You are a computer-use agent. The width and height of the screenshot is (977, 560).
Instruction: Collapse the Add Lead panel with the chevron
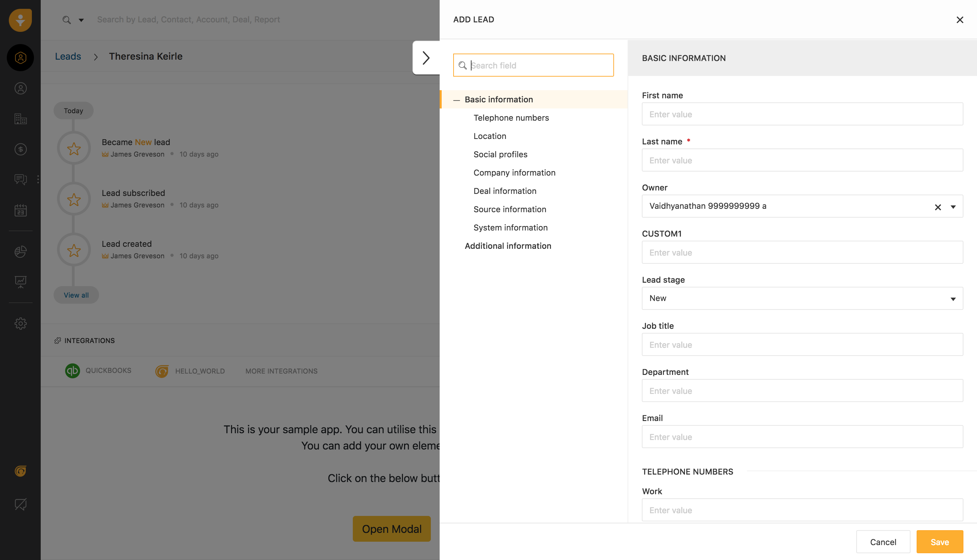(x=426, y=58)
